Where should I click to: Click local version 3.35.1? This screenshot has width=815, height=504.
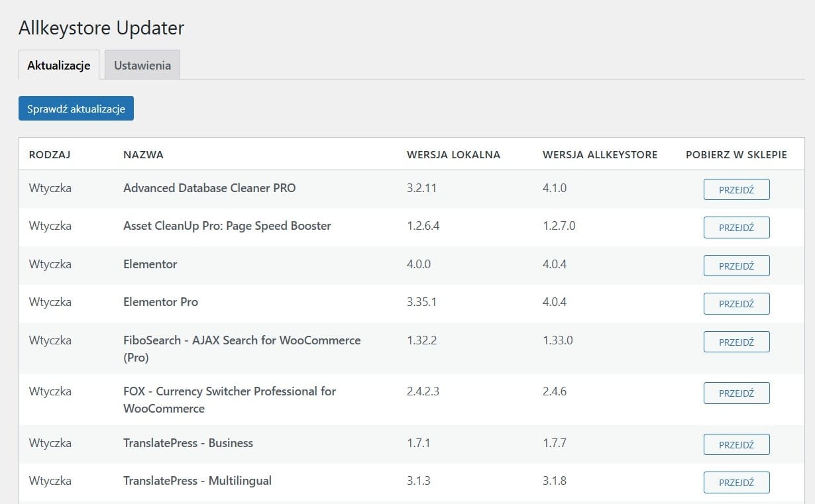421,302
